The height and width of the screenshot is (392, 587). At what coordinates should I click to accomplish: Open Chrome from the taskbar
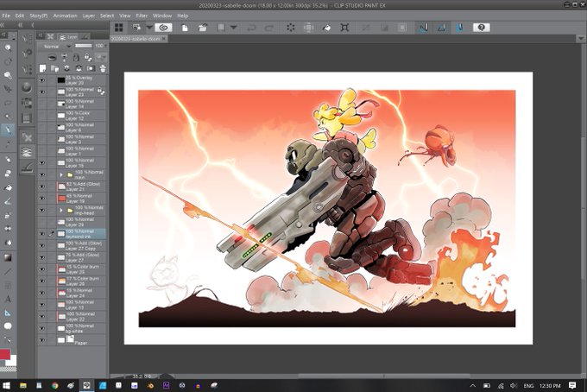[x=54, y=385]
